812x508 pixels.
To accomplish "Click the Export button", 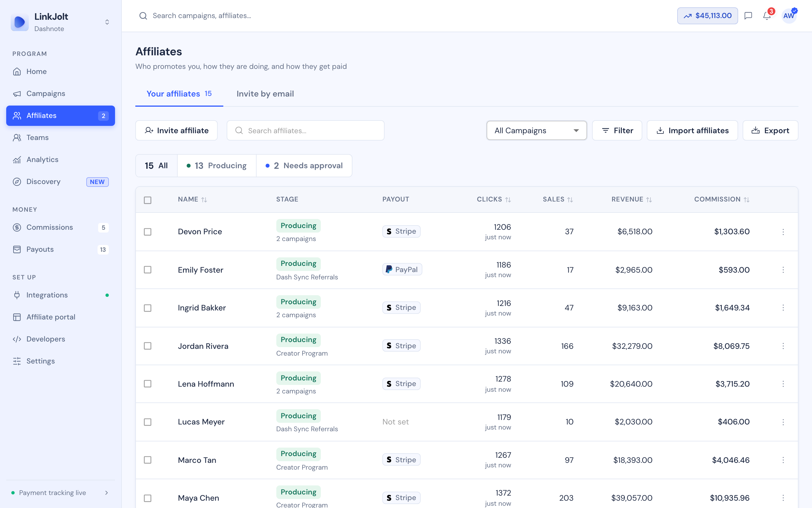I will tap(770, 130).
